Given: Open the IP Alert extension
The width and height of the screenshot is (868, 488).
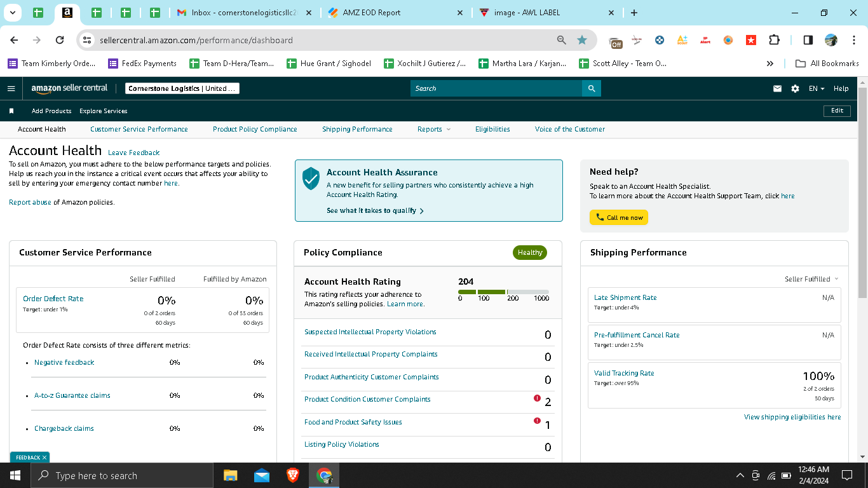Looking at the screenshot, I should pyautogui.click(x=705, y=40).
